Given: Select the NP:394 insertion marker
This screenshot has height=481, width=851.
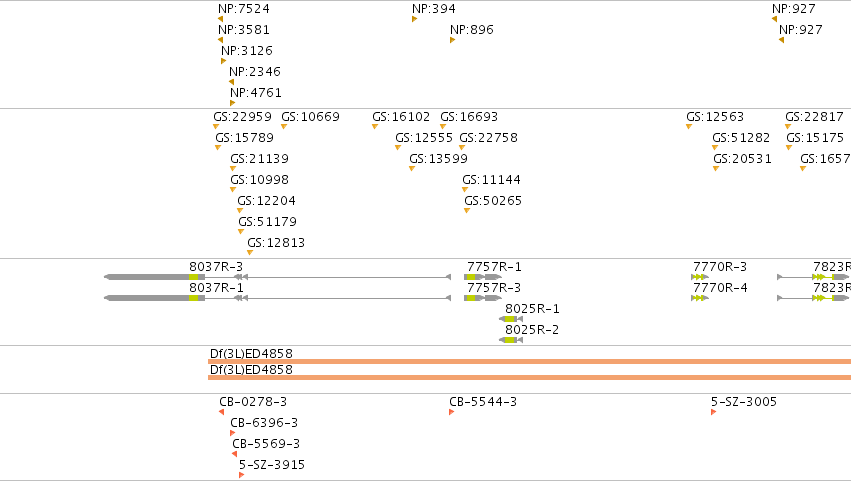Looking at the screenshot, I should coord(415,19).
